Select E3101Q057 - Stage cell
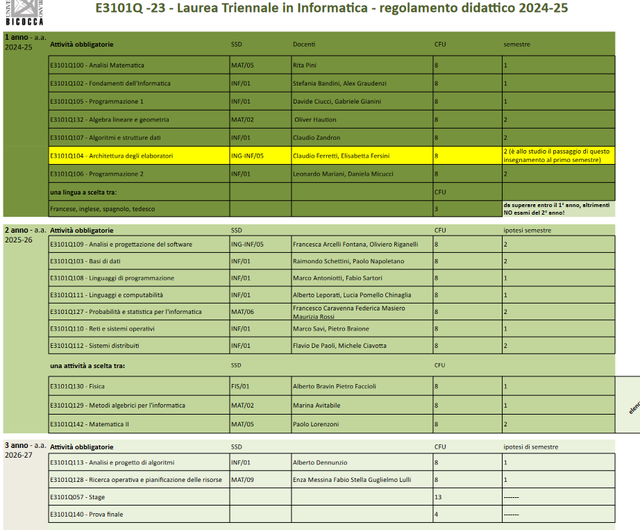 [x=139, y=497]
